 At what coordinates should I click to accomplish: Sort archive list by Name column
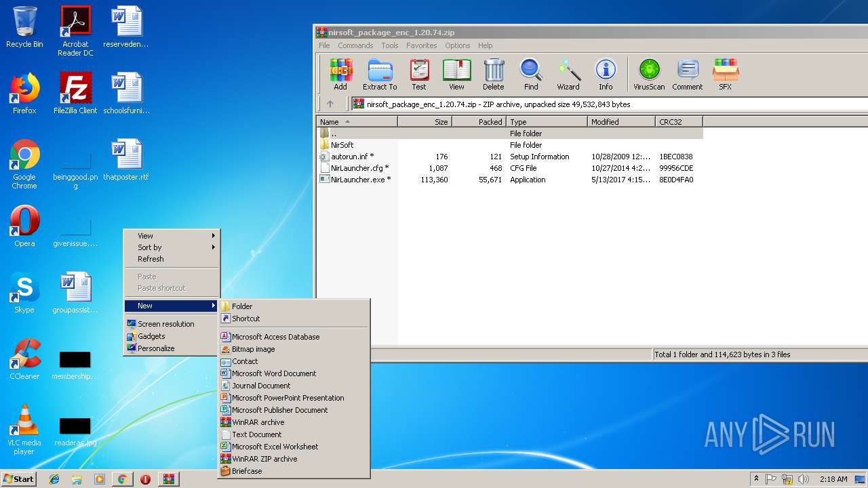(x=357, y=122)
